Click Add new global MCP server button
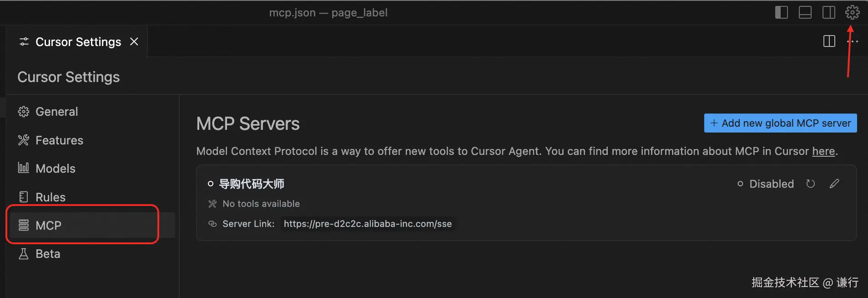This screenshot has width=868, height=298. pyautogui.click(x=780, y=123)
